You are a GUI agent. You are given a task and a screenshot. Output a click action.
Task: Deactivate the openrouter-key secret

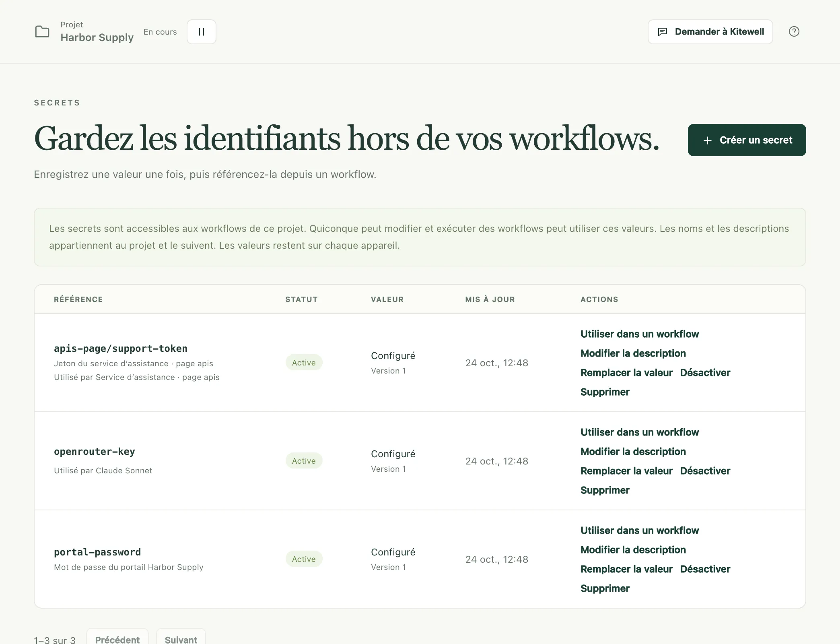point(705,471)
